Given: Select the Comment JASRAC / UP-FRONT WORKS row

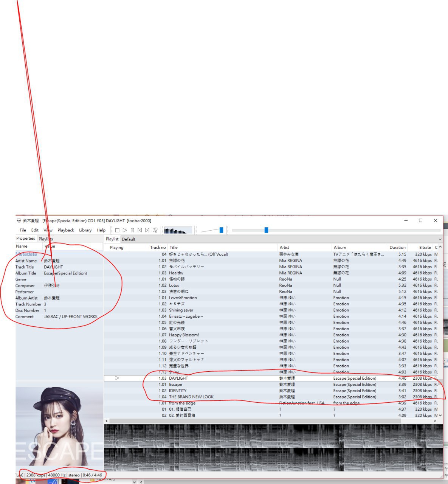Looking at the screenshot, I should pos(59,317).
